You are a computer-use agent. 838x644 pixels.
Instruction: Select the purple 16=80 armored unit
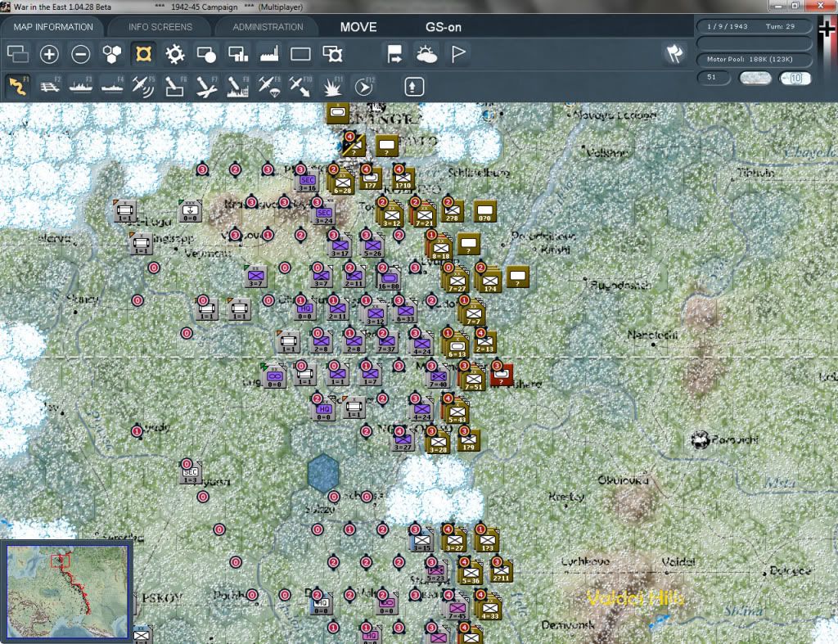pyautogui.click(x=389, y=280)
